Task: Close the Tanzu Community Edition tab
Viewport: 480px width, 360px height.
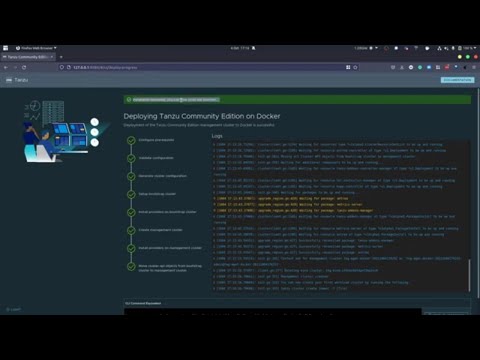Action: tap(52, 57)
